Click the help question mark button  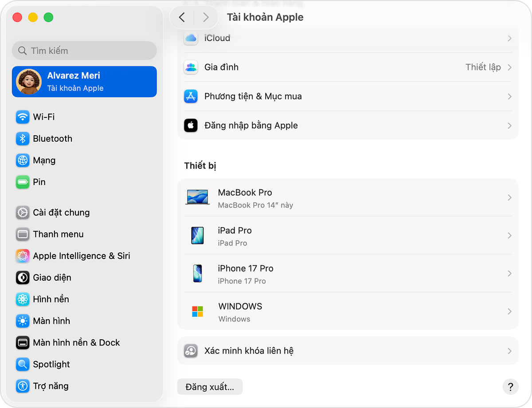click(x=510, y=386)
